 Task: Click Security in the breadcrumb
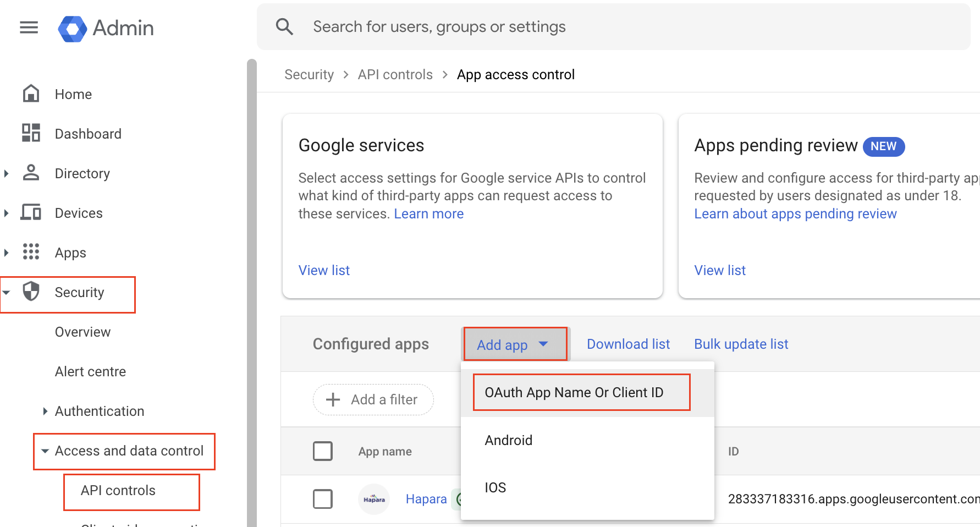[309, 74]
